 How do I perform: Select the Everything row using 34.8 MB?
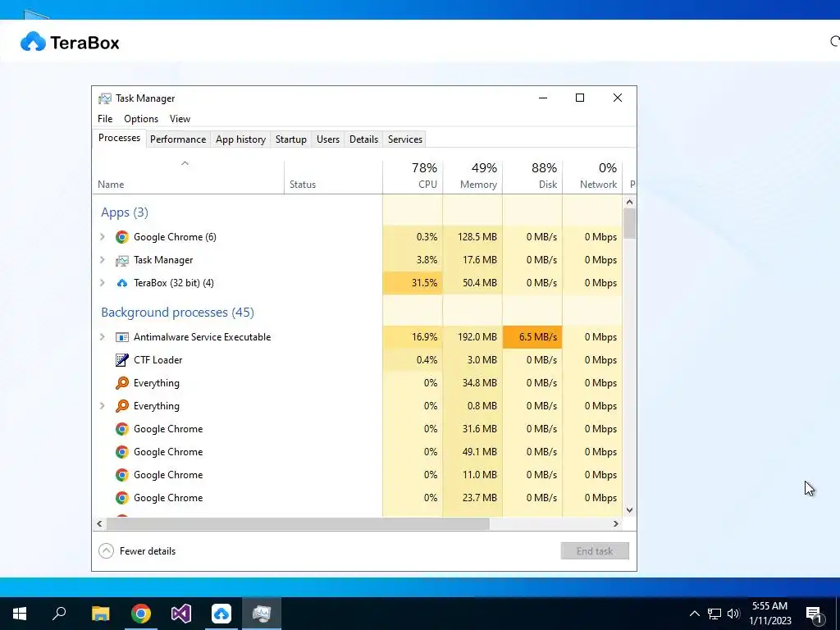tap(358, 383)
